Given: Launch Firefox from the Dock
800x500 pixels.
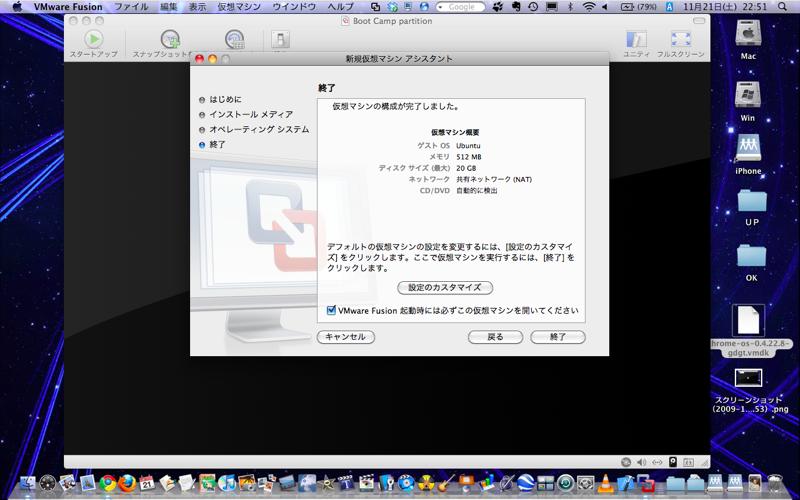Looking at the screenshot, I should click(128, 483).
